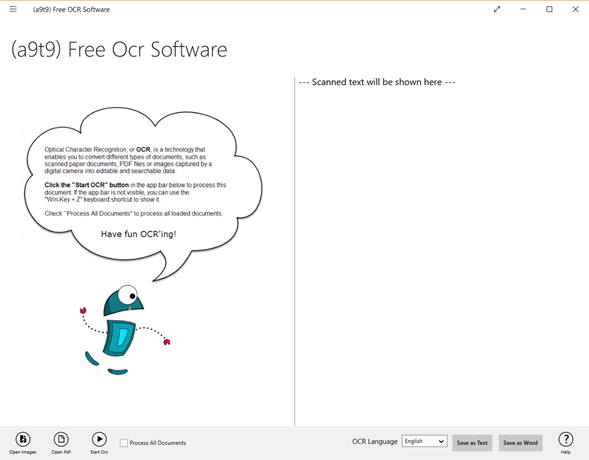Screen dimensions: 589x460
Task: Click the teal robot mascot image
Action: 125,330
